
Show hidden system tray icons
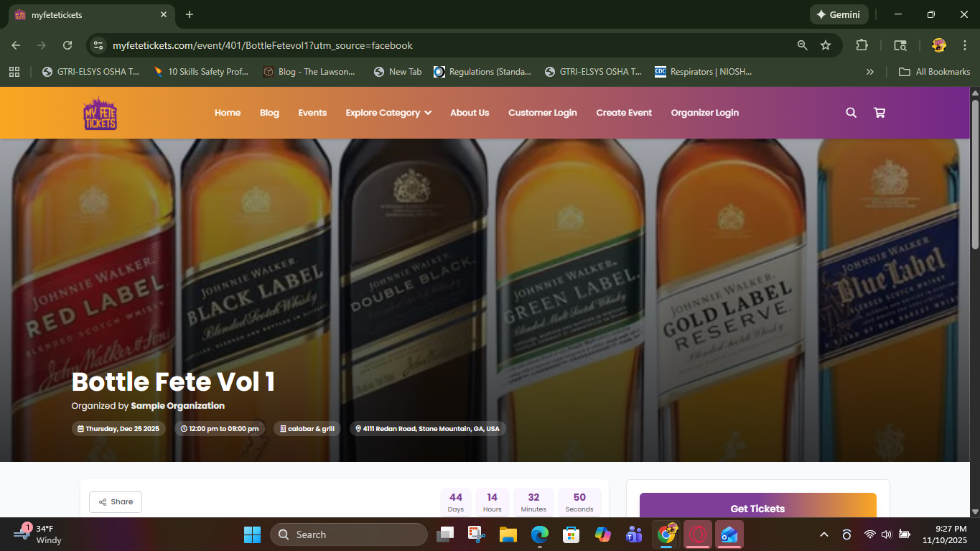pyautogui.click(x=824, y=534)
